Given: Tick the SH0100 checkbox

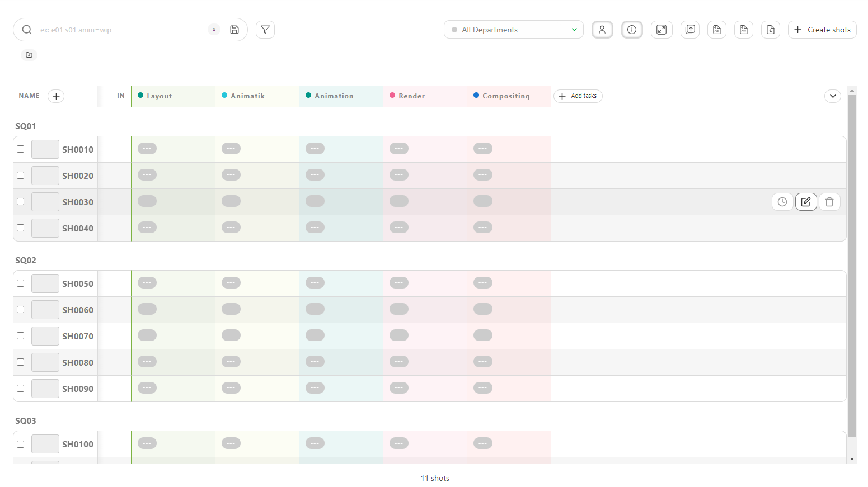Looking at the screenshot, I should [21, 445].
